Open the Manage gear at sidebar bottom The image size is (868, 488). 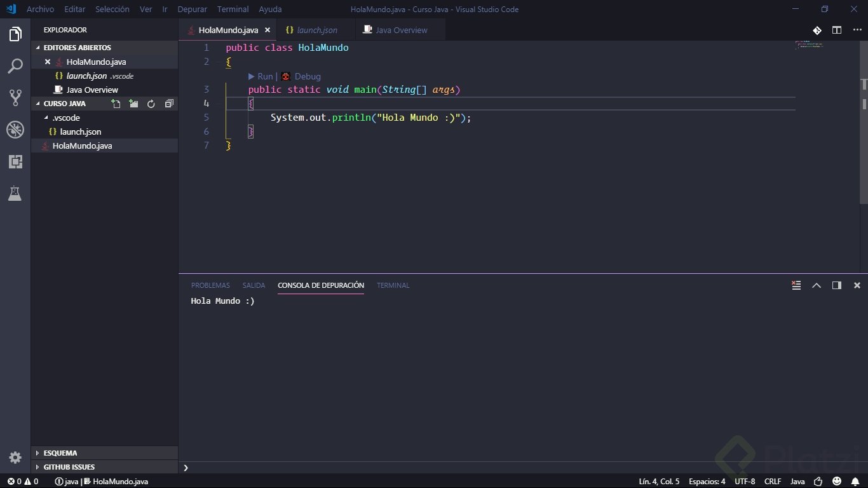[x=15, y=457]
